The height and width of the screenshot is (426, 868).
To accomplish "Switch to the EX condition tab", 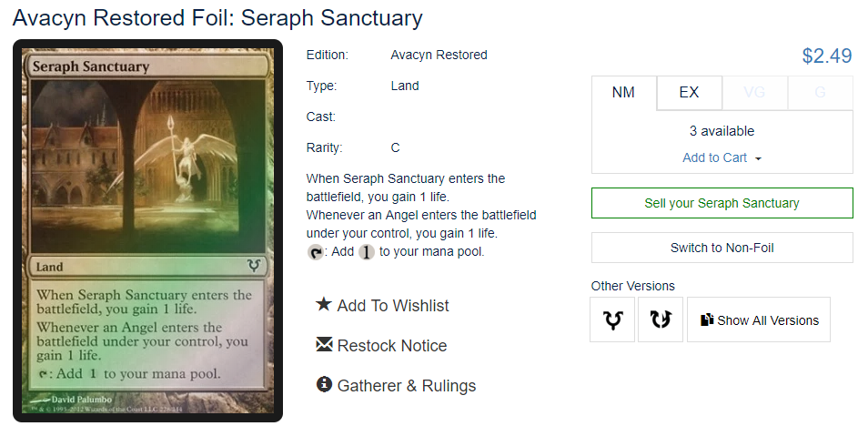I will (x=689, y=93).
